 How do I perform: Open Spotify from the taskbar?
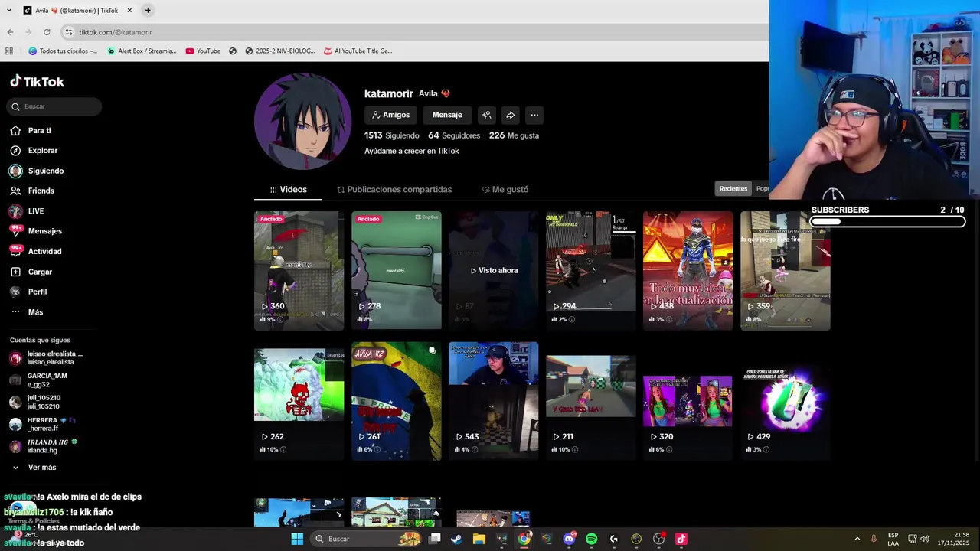591,539
